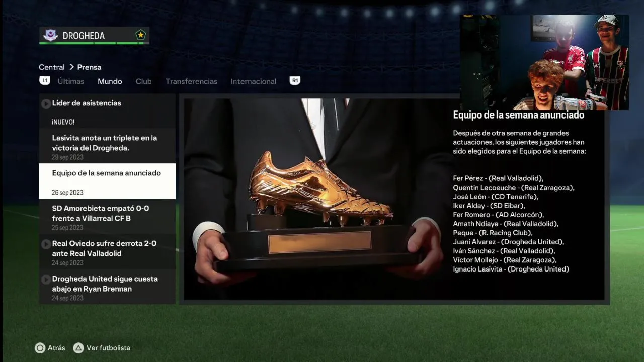This screenshot has height=362, width=644.
Task: Open the Últimas tab
Action: coord(71,81)
